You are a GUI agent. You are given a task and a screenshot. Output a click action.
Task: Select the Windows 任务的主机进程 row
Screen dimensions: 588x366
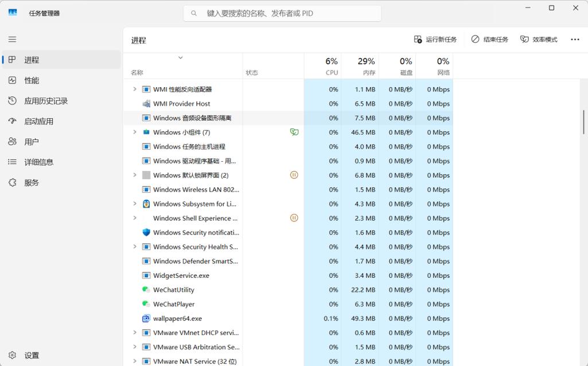point(288,147)
